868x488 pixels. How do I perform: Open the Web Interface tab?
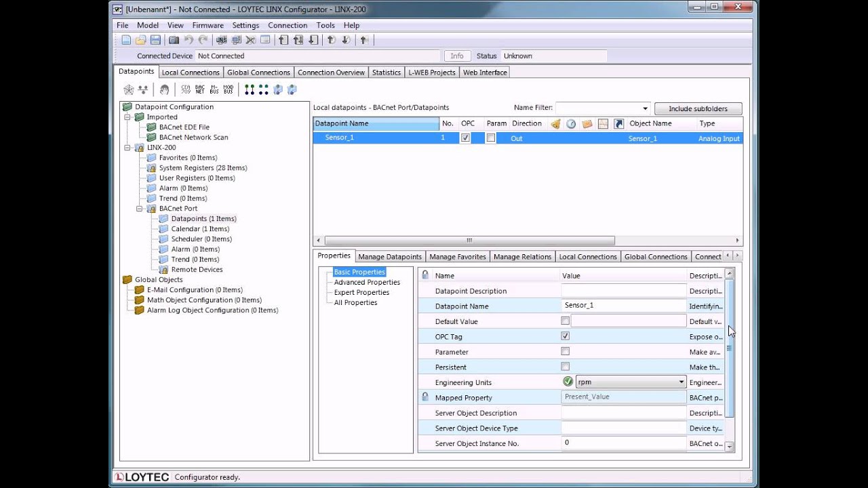[484, 73]
